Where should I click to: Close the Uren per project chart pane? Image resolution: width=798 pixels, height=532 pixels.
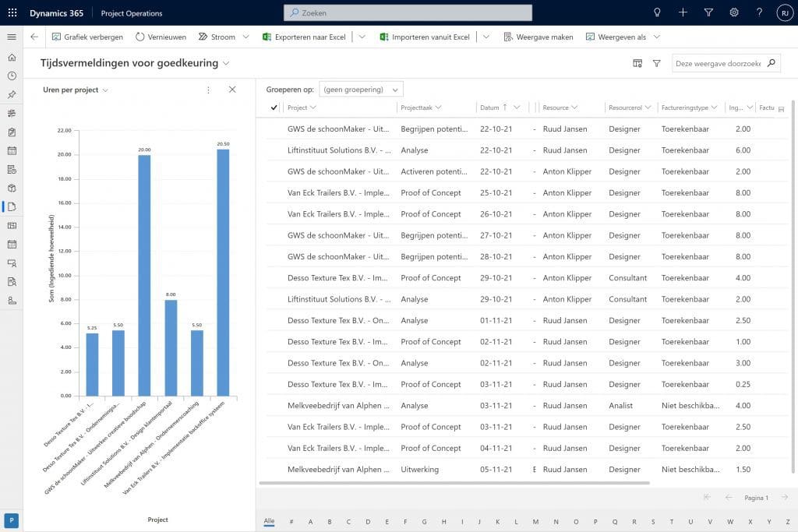232,90
